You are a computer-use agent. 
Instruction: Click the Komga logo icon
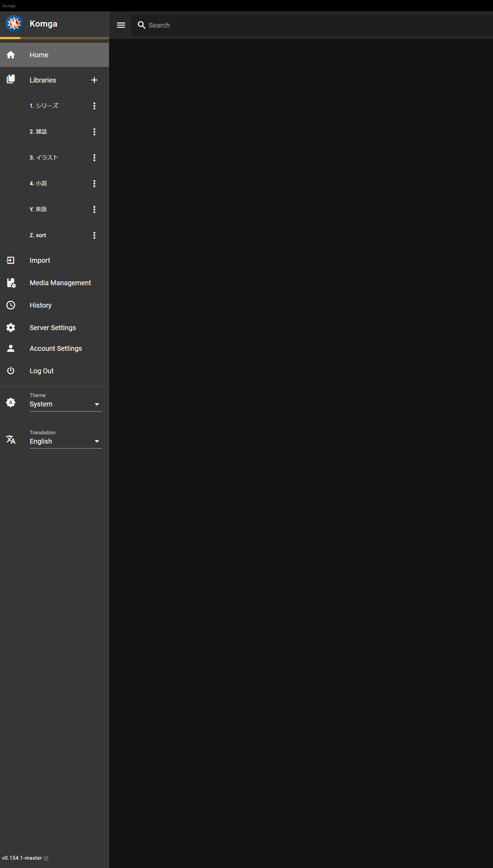point(14,24)
